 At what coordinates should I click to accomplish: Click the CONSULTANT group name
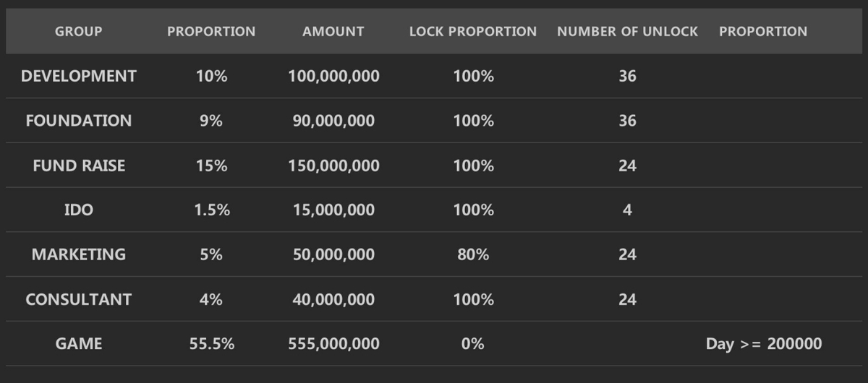click(x=78, y=299)
